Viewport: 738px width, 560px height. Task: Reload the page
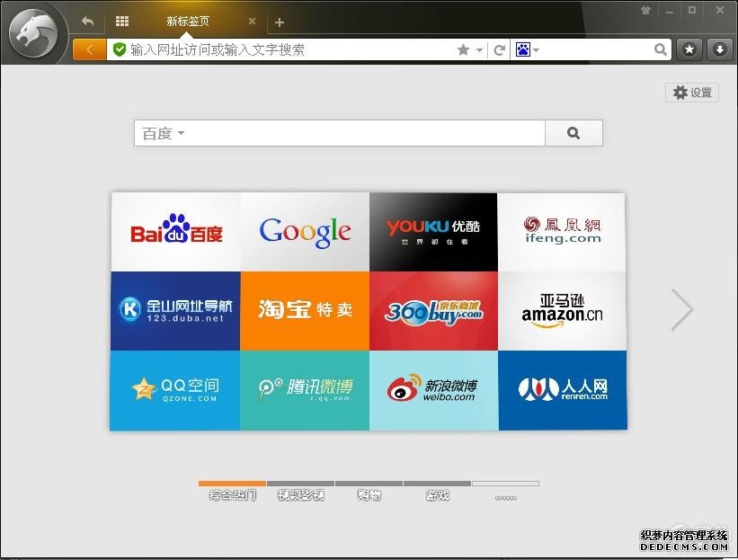tap(500, 49)
